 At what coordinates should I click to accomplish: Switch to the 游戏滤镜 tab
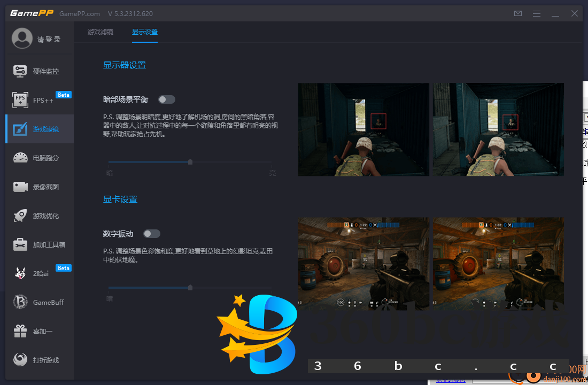click(x=100, y=32)
